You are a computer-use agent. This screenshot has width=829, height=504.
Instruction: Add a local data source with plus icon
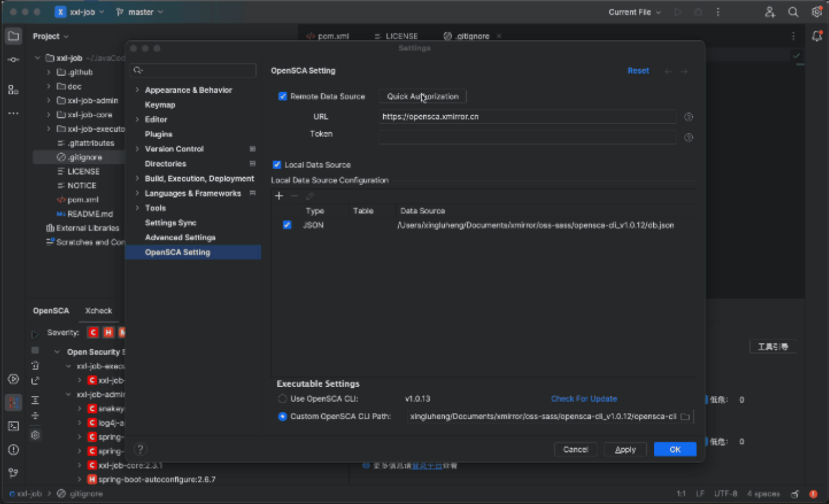(279, 195)
